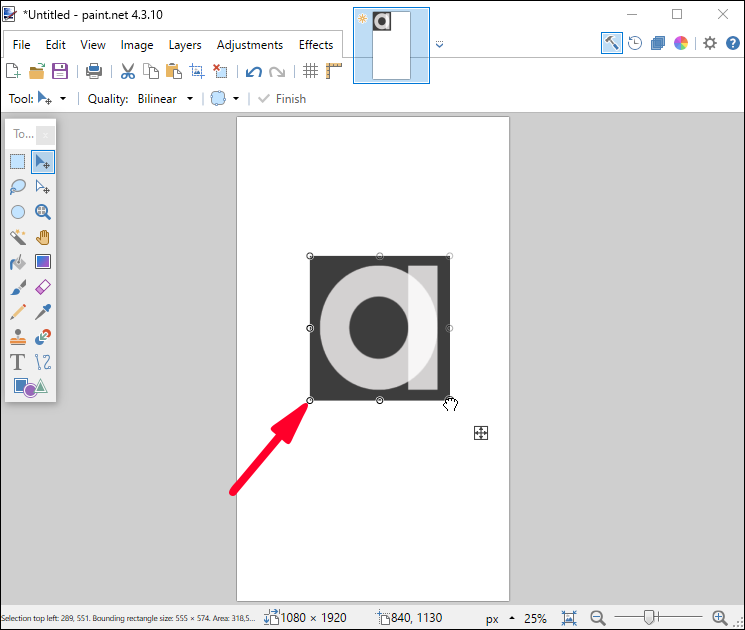Image resolution: width=745 pixels, height=630 pixels.
Task: Open the image list dropdown arrow
Action: (x=439, y=44)
